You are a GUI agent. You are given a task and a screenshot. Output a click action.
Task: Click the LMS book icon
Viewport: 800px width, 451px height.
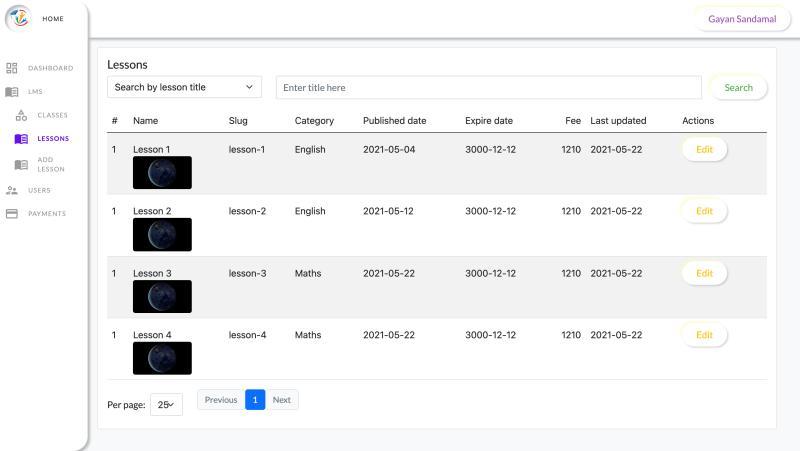pos(12,91)
